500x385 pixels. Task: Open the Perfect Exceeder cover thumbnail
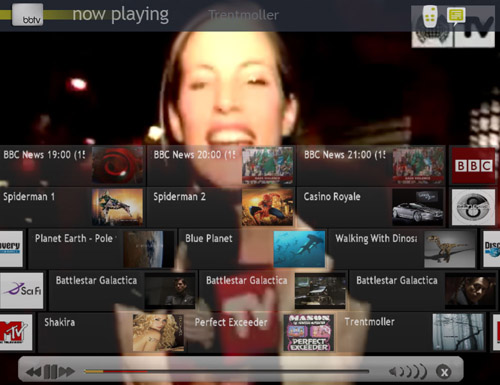pos(309,332)
